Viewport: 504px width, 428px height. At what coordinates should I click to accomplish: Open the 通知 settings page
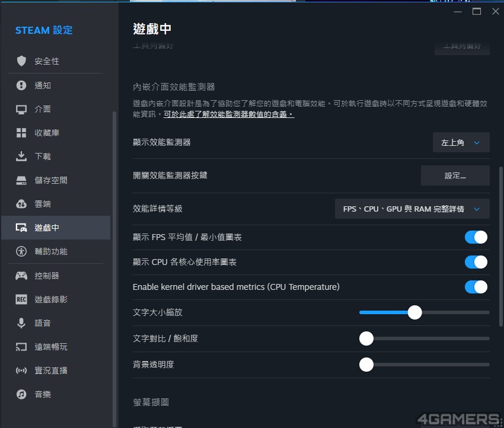coord(56,85)
